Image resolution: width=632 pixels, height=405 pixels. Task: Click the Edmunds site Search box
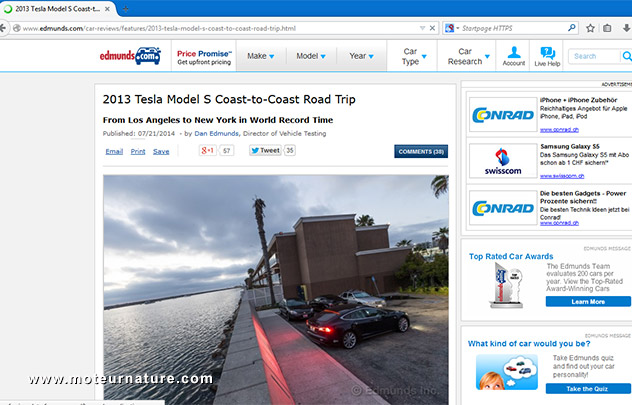coord(594,56)
